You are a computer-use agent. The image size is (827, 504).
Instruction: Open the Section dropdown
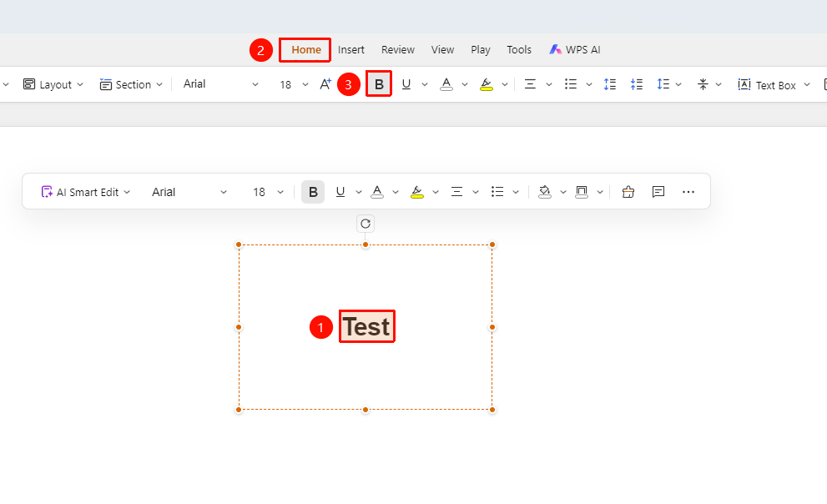pyautogui.click(x=131, y=84)
